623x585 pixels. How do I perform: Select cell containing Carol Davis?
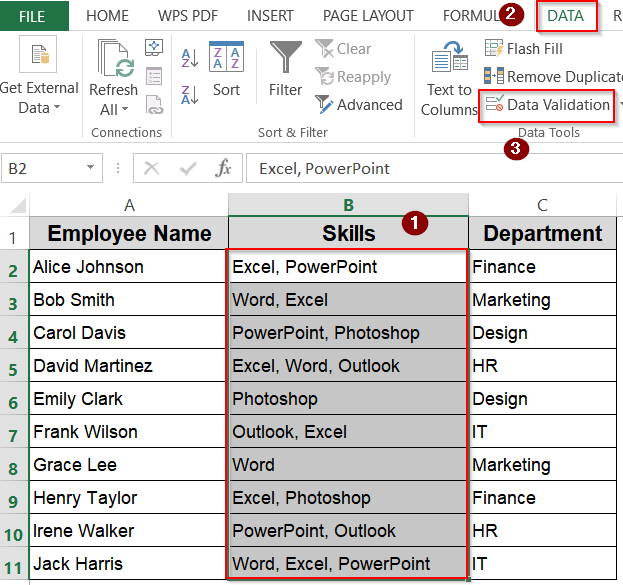point(128,332)
